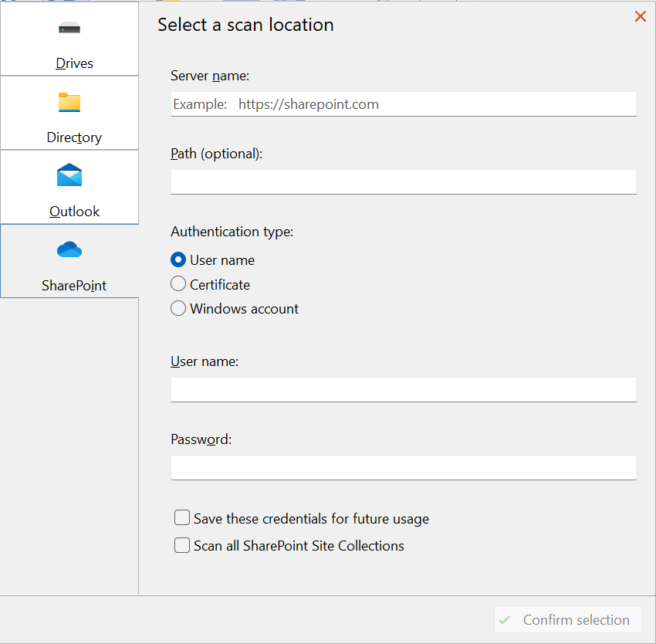
Task: Click the Select a scan location title
Action: pos(245,25)
